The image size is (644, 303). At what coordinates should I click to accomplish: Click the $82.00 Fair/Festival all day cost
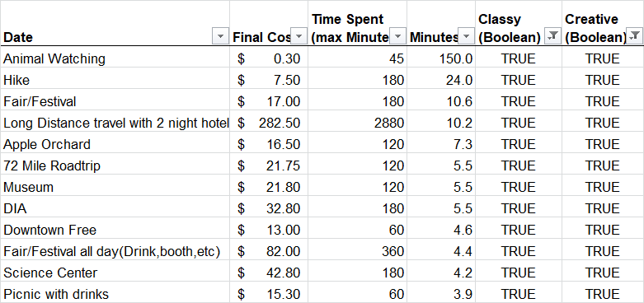click(269, 251)
